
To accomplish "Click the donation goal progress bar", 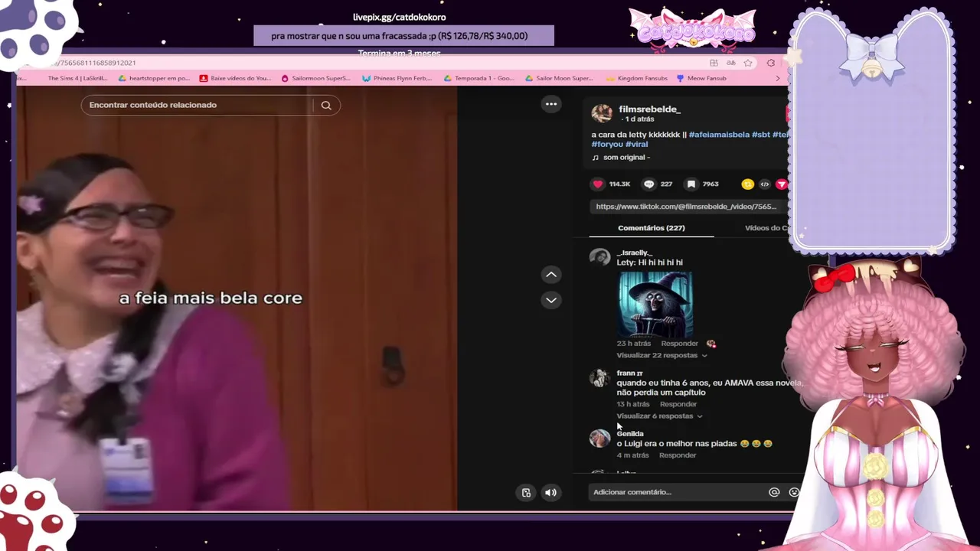I will (403, 35).
